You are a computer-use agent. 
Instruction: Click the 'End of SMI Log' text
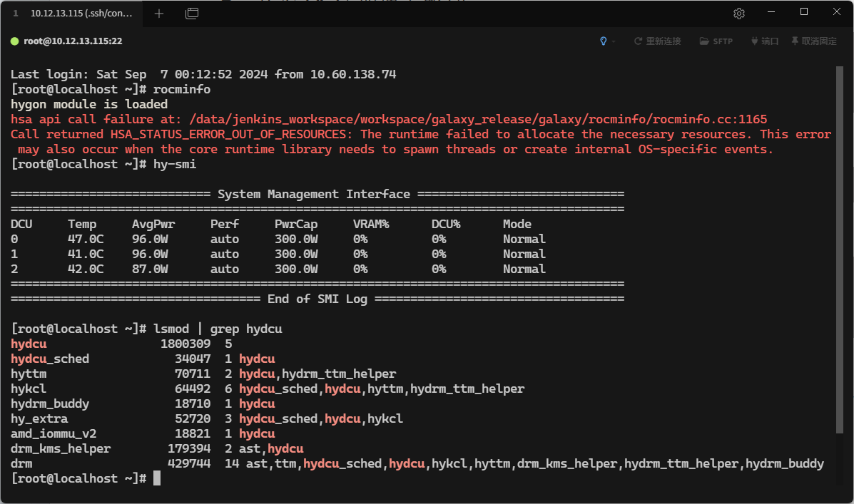(317, 299)
